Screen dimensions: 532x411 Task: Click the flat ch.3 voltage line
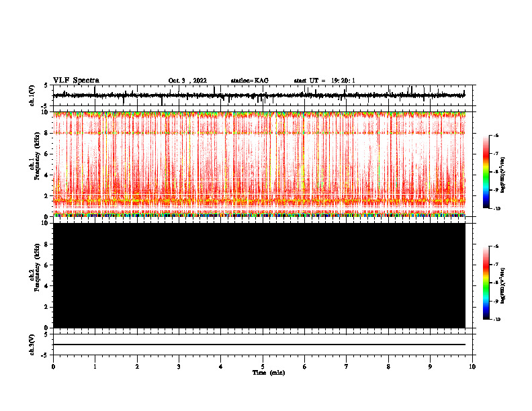(259, 345)
